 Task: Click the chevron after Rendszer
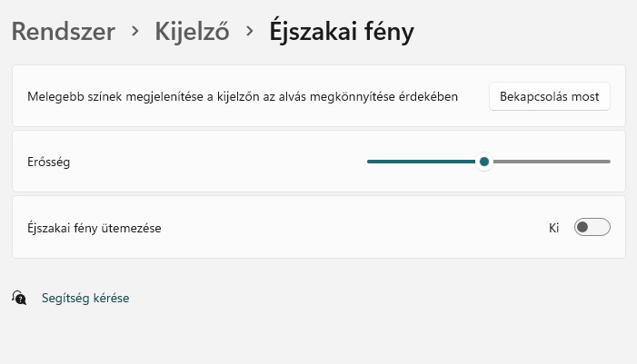(135, 32)
